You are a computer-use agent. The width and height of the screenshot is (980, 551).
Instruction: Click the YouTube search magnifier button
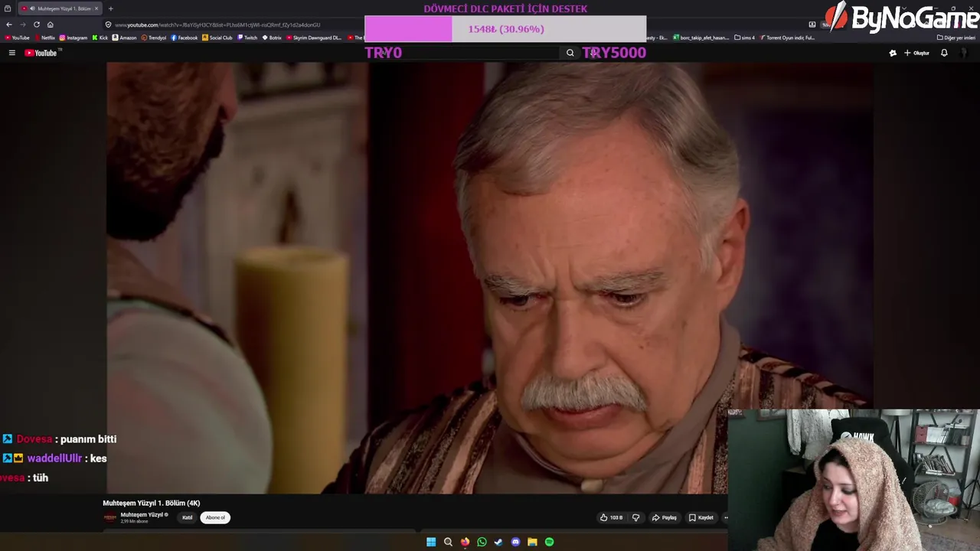click(x=570, y=53)
